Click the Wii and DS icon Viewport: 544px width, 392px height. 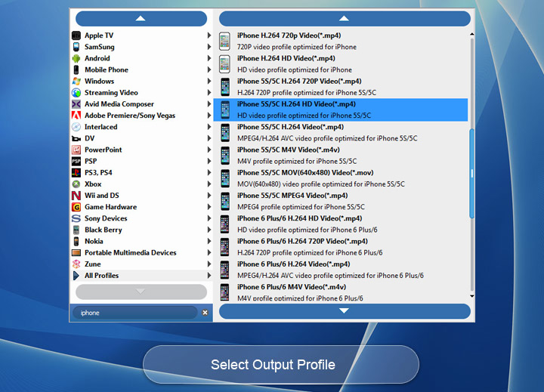[76, 196]
